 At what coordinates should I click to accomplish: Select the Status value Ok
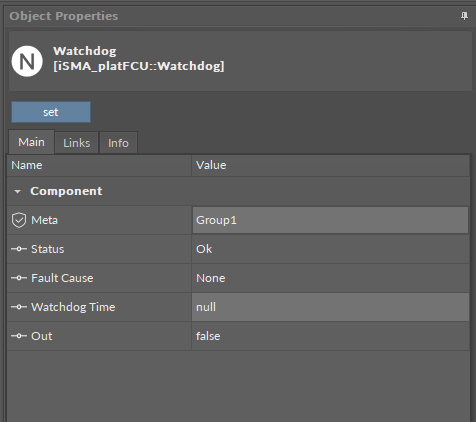point(204,249)
